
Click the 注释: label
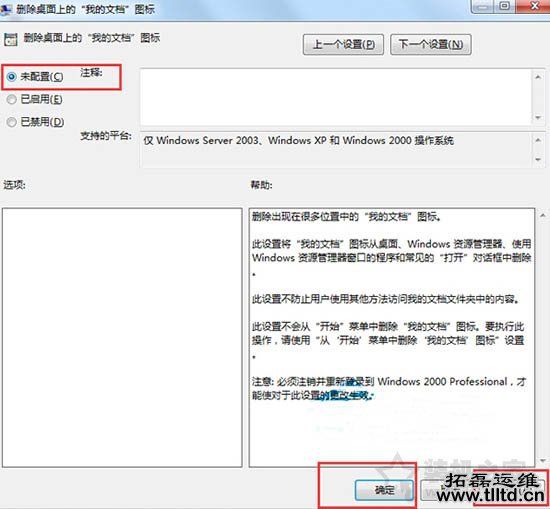pyautogui.click(x=91, y=73)
